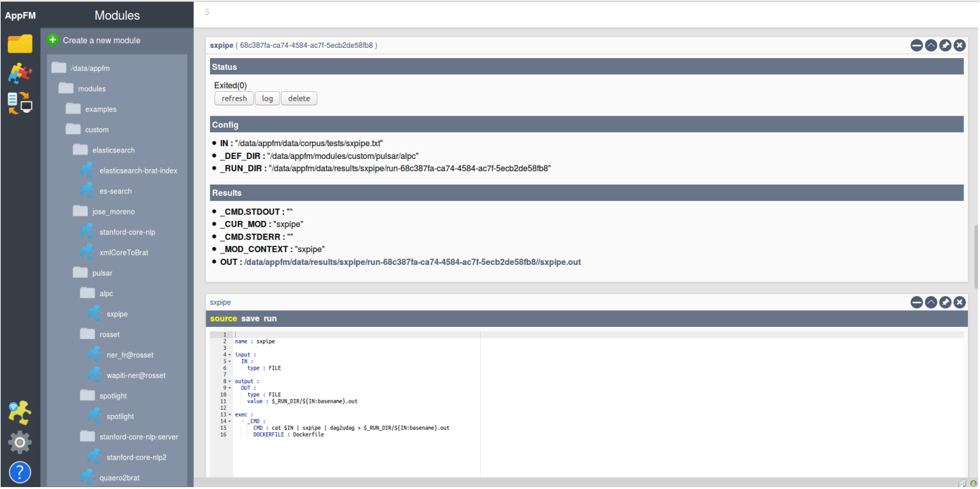Select the spotlight module puzzle icon
Screen dimensions: 980x489
(94, 416)
